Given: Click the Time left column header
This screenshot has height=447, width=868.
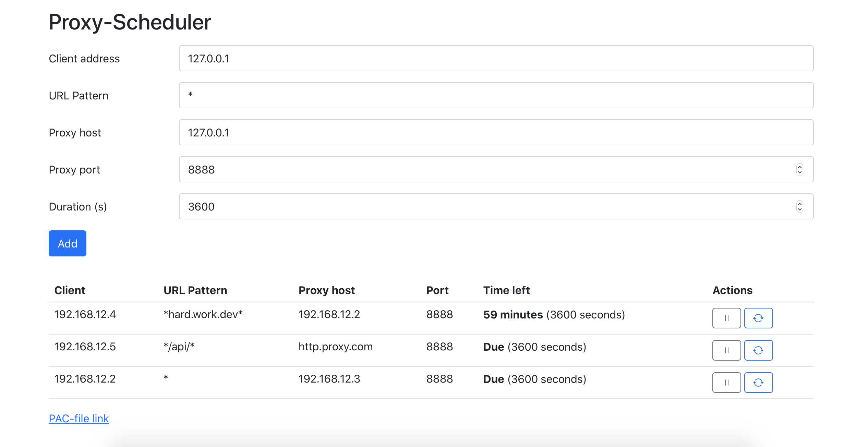Looking at the screenshot, I should [506, 290].
